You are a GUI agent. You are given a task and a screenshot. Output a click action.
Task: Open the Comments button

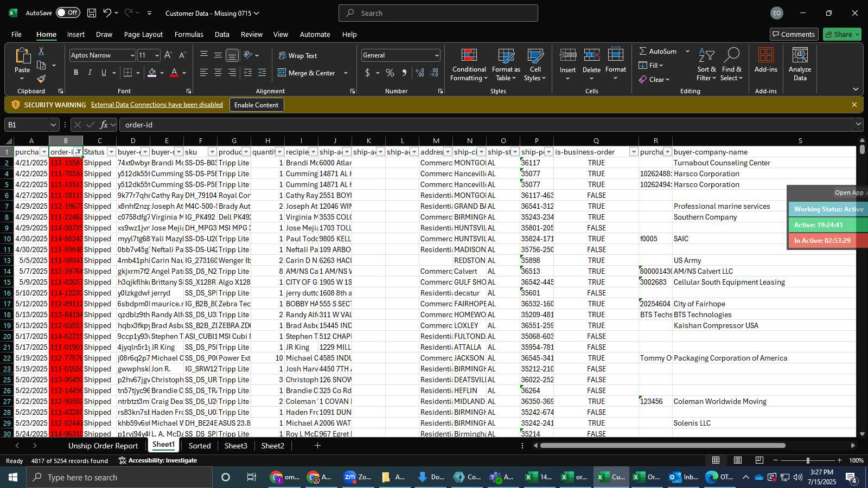(794, 34)
